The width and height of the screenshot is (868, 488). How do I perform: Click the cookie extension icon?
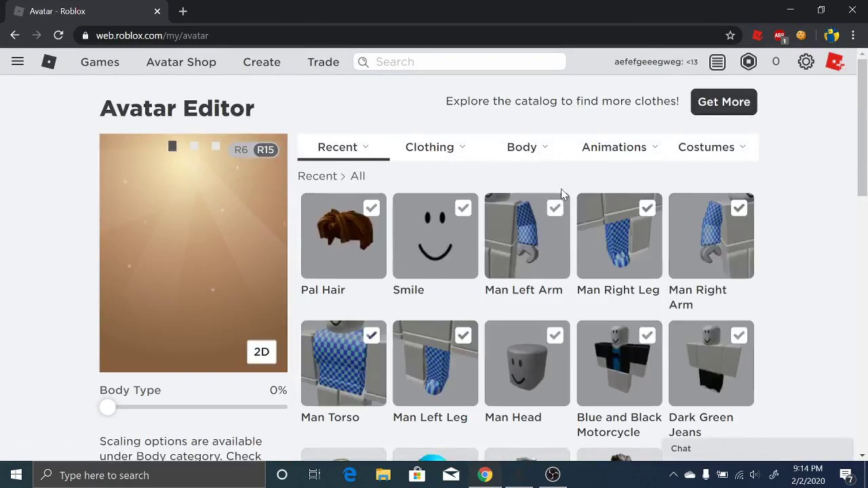pyautogui.click(x=801, y=35)
